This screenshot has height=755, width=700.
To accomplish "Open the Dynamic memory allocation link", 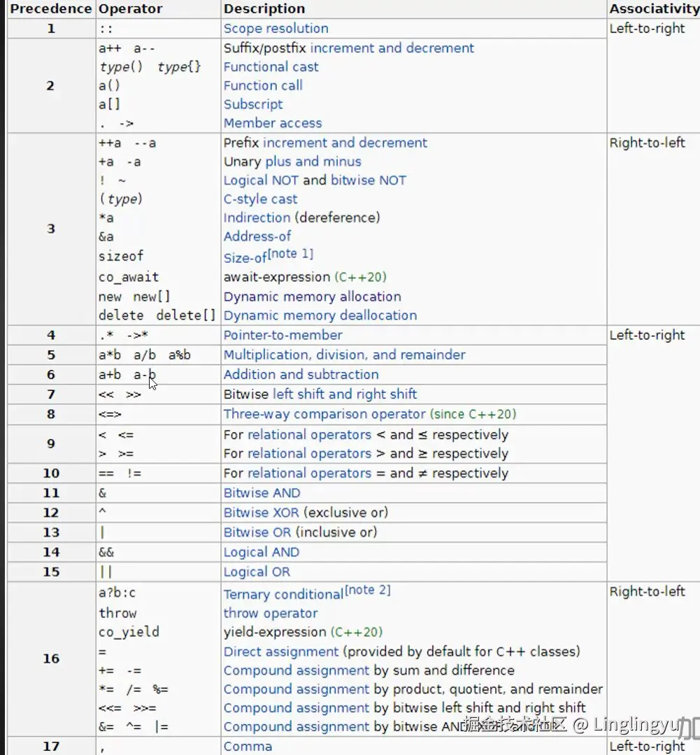I will 311,296.
